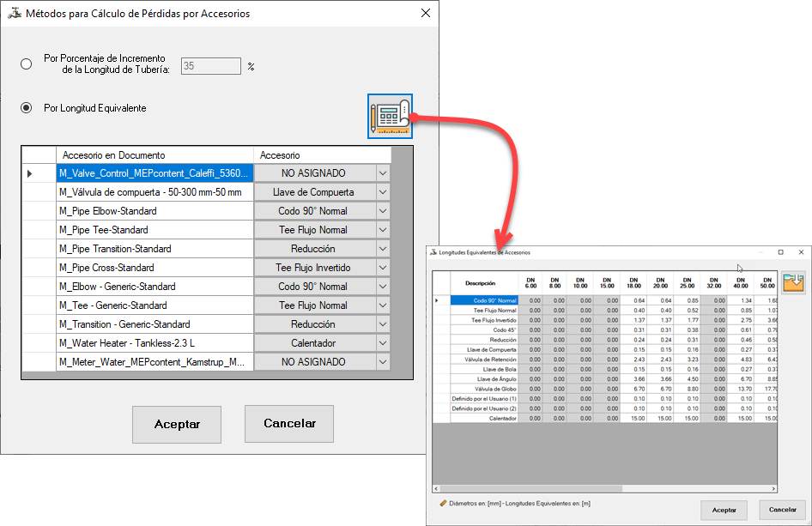Select M_Válvula de compuerta - 50-300 mm row

click(x=155, y=192)
